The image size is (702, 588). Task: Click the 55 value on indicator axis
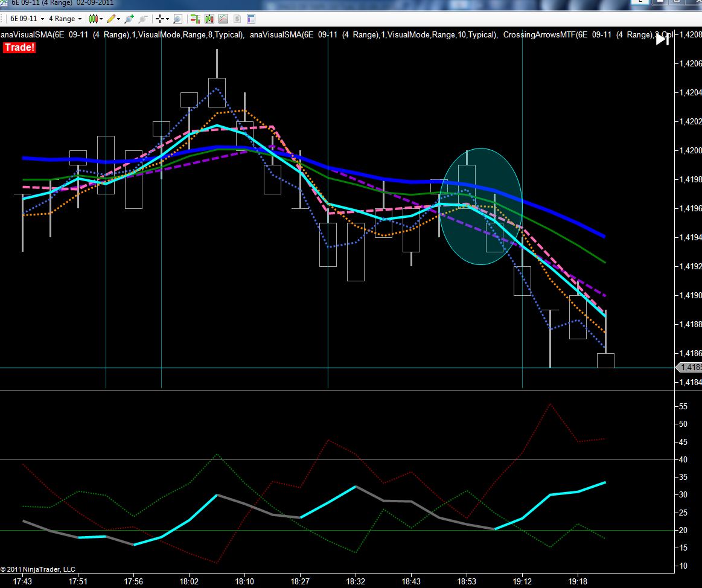[x=683, y=407]
